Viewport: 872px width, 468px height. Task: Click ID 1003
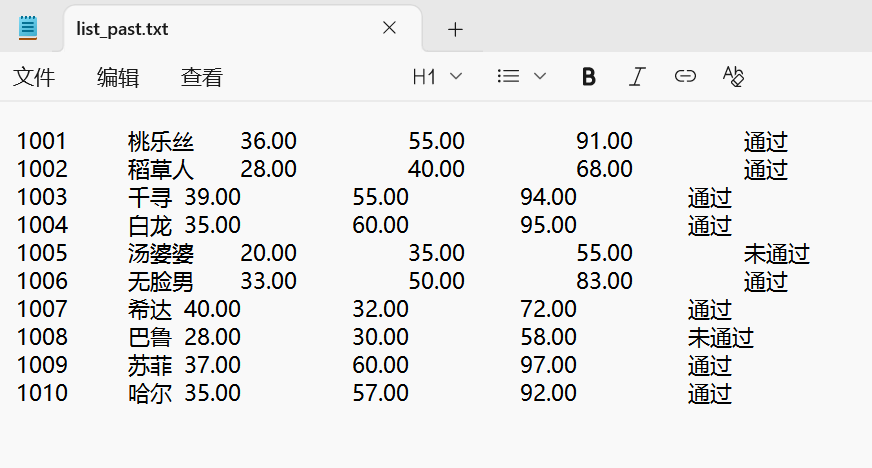tap(42, 197)
